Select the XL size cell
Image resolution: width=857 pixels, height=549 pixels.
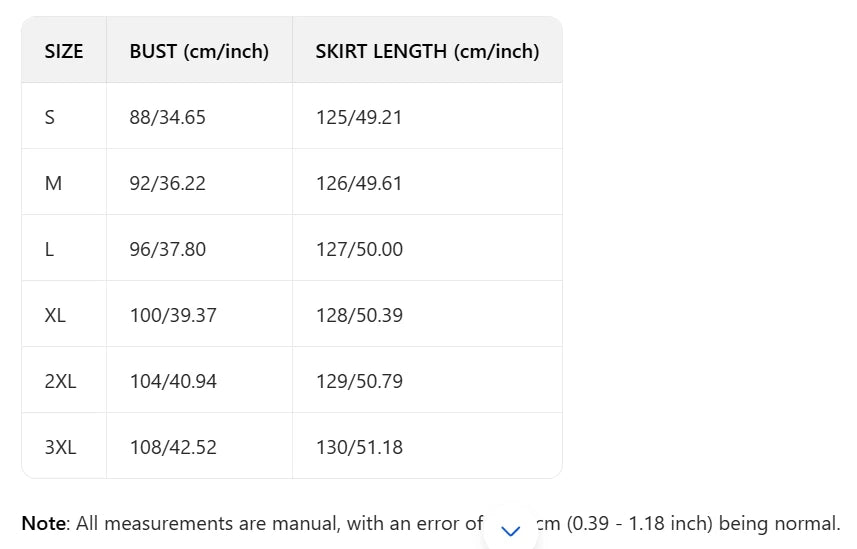coord(55,315)
